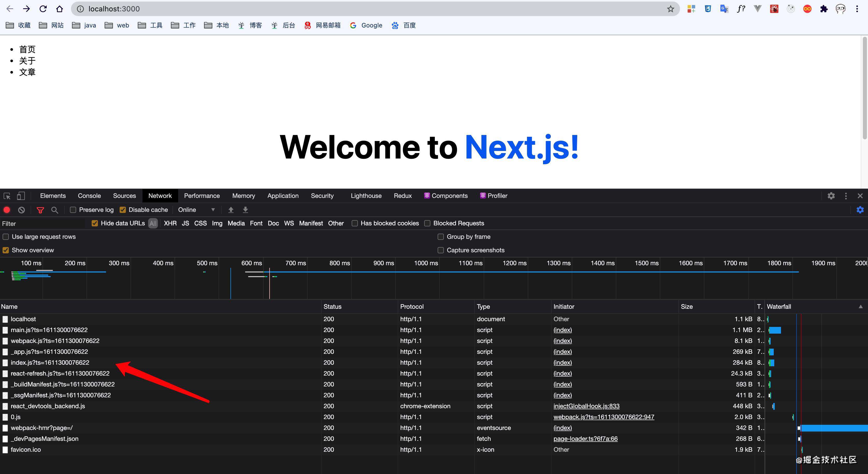Import HAR file with upload arrow
The height and width of the screenshot is (474, 868).
pyautogui.click(x=231, y=210)
